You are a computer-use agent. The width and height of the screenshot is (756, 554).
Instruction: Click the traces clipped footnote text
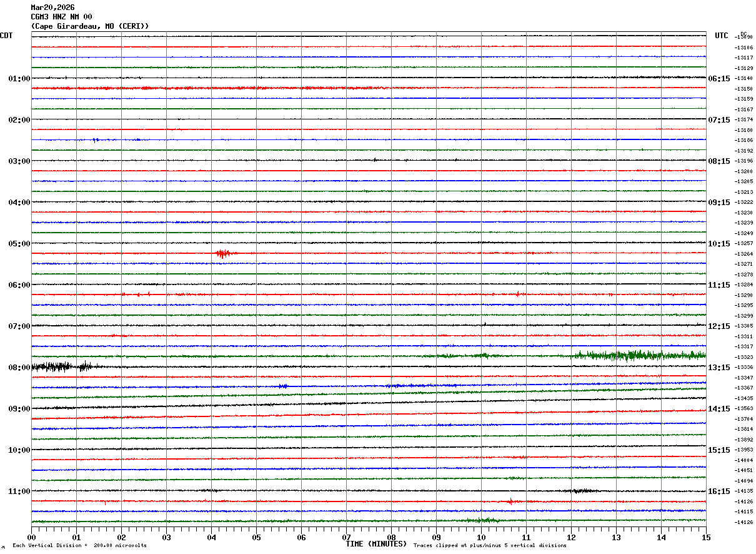coord(490,545)
